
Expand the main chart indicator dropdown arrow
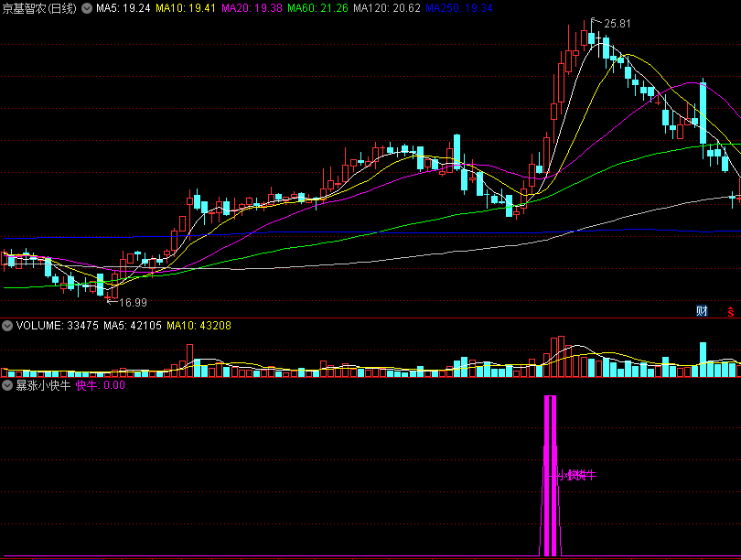[87, 8]
